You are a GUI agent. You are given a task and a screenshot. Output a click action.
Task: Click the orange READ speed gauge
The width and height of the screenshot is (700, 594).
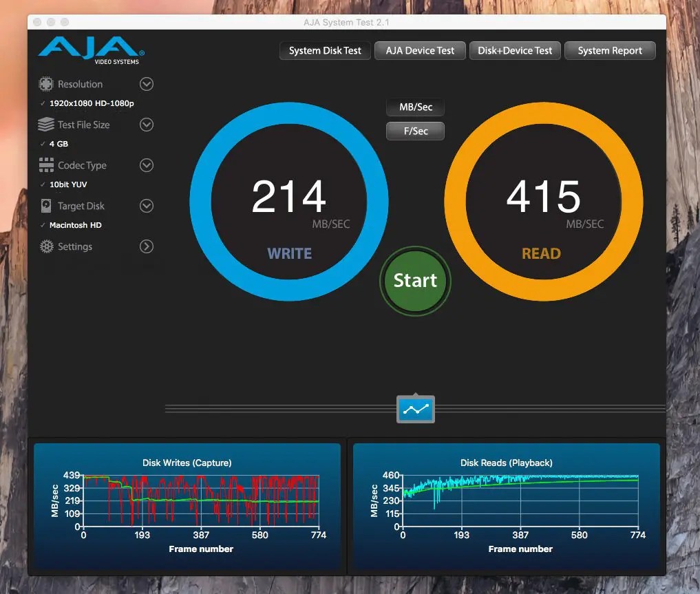coord(543,201)
